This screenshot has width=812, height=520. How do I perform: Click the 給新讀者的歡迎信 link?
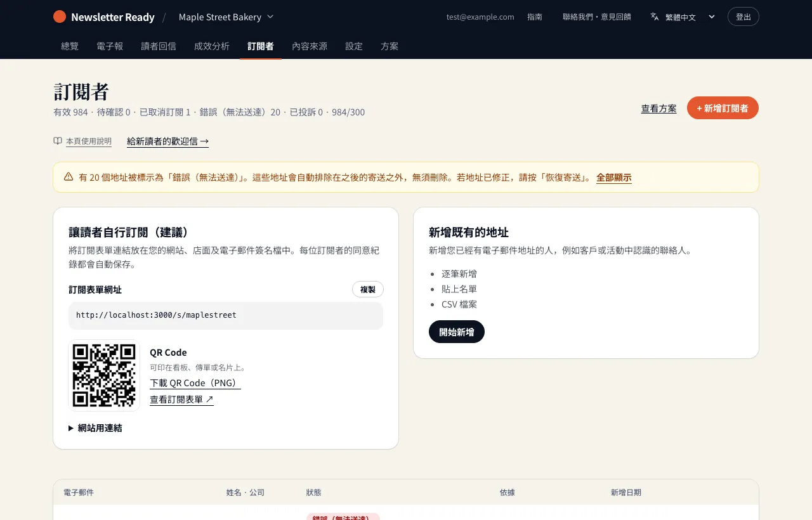coord(167,141)
